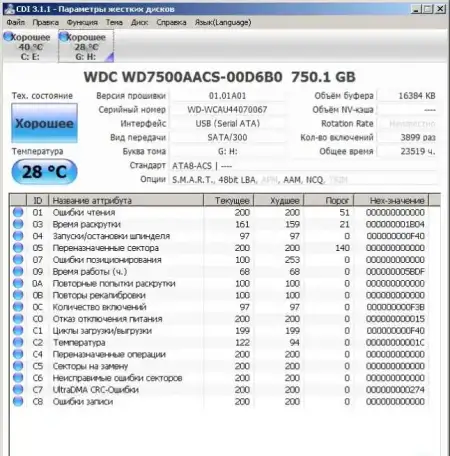Image resolution: width=450 pixels, height=456 pixels.
Task: Click transfer mode field SATA/300
Action: 227,137
